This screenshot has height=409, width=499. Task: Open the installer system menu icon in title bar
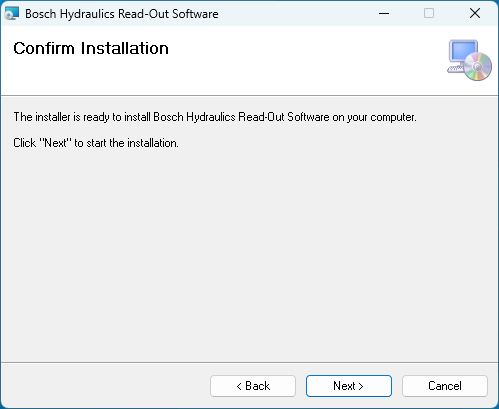pos(12,13)
